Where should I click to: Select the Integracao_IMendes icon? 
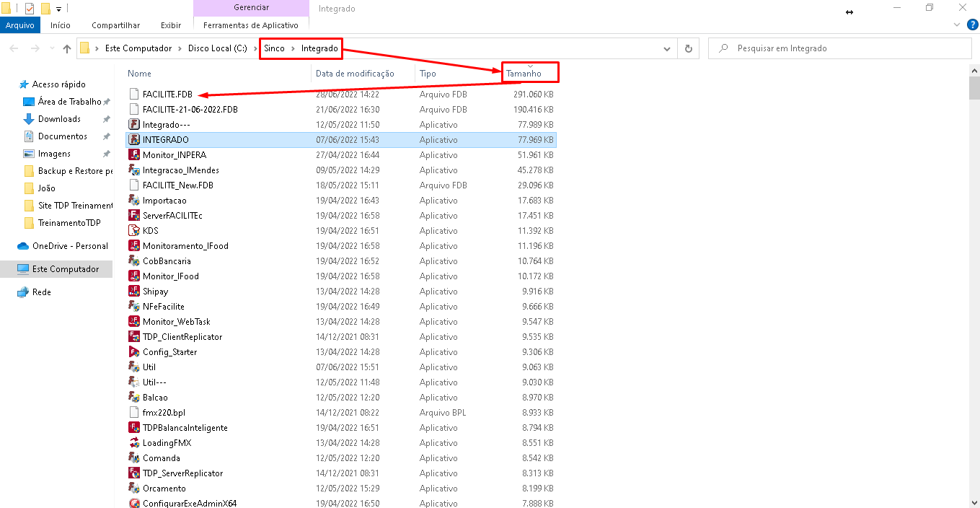coord(133,170)
